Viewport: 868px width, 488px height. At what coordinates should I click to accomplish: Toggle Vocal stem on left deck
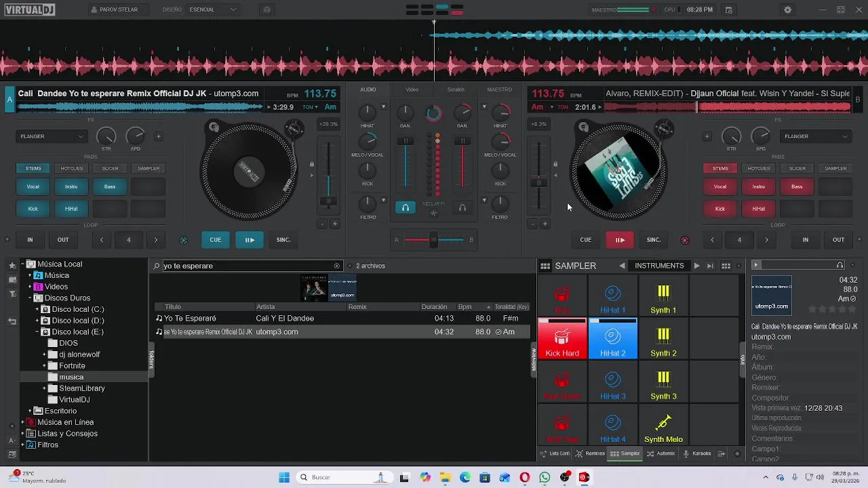point(33,186)
